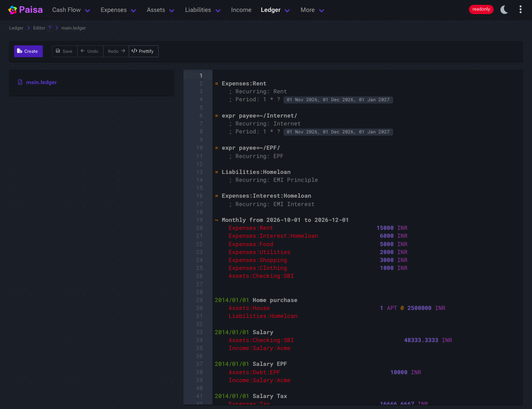Click the Save button
Screen dimensions: 532x409
pos(64,52)
